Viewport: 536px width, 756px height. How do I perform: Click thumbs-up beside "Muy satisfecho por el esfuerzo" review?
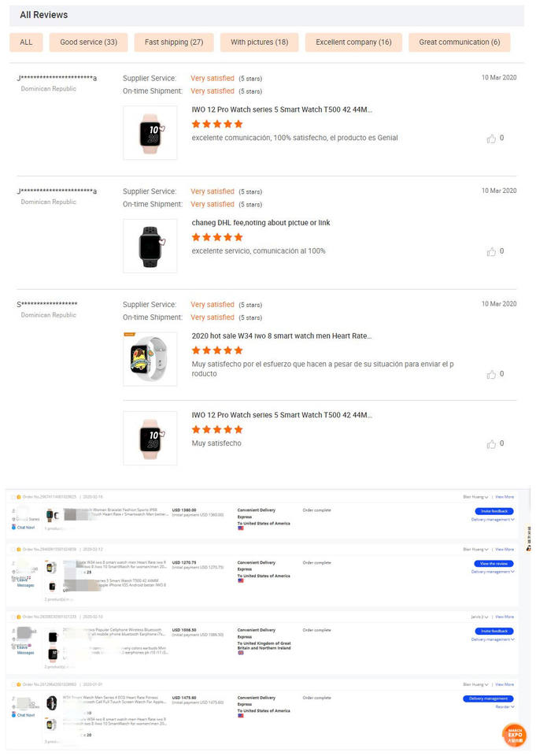click(491, 375)
